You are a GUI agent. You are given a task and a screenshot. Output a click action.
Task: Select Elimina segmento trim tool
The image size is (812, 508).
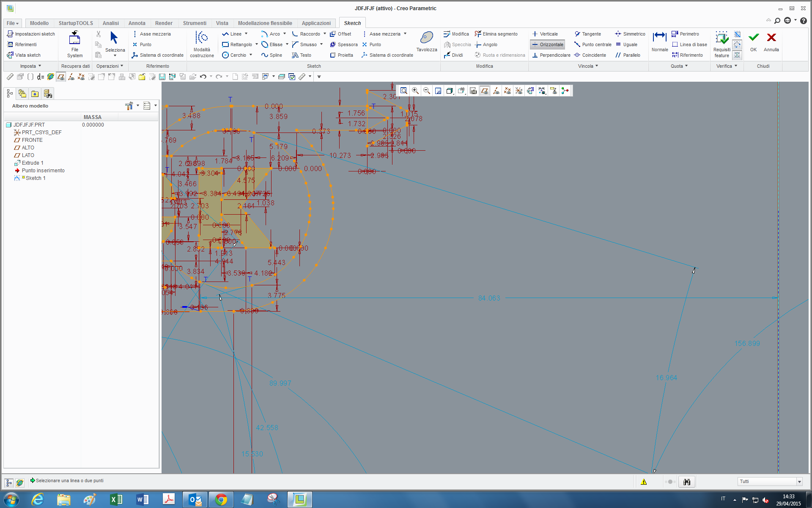click(x=496, y=34)
